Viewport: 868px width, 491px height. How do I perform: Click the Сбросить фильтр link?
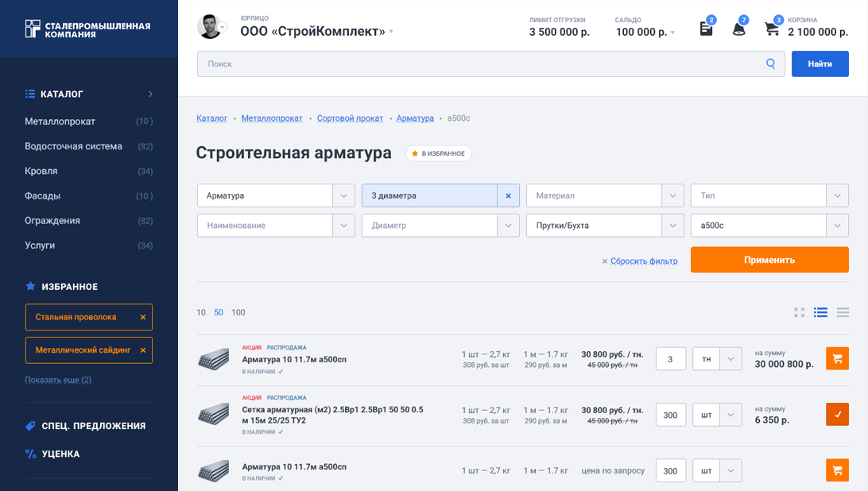tap(644, 261)
